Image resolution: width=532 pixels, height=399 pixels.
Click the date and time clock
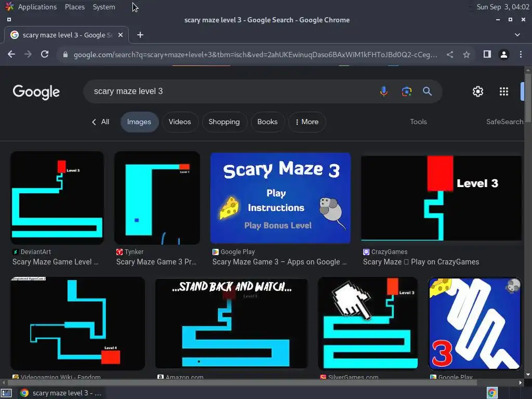(503, 7)
